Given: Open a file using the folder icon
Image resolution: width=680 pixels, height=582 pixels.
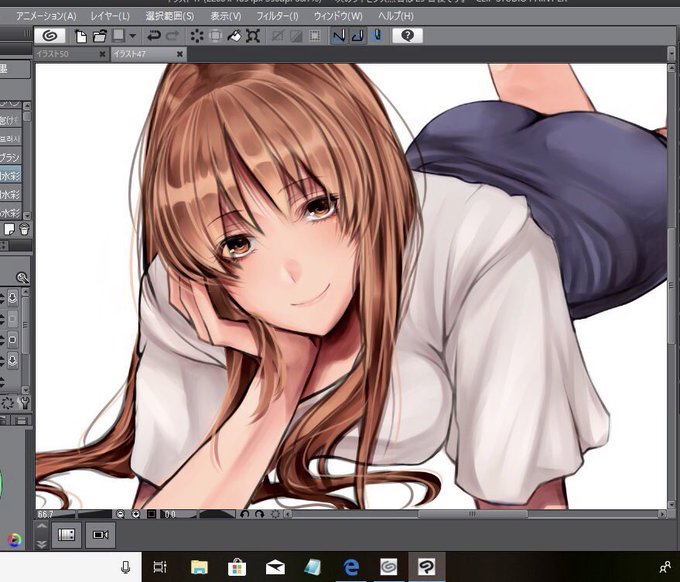Looking at the screenshot, I should tap(100, 36).
